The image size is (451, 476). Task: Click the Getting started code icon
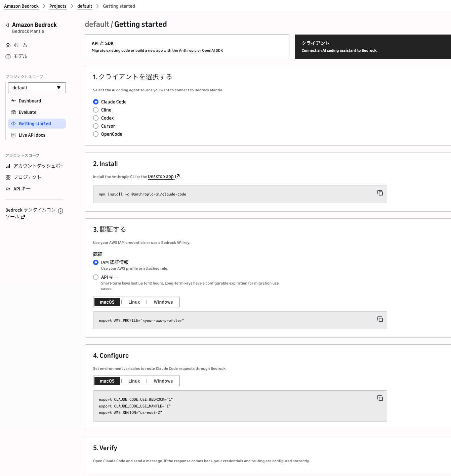(13, 124)
